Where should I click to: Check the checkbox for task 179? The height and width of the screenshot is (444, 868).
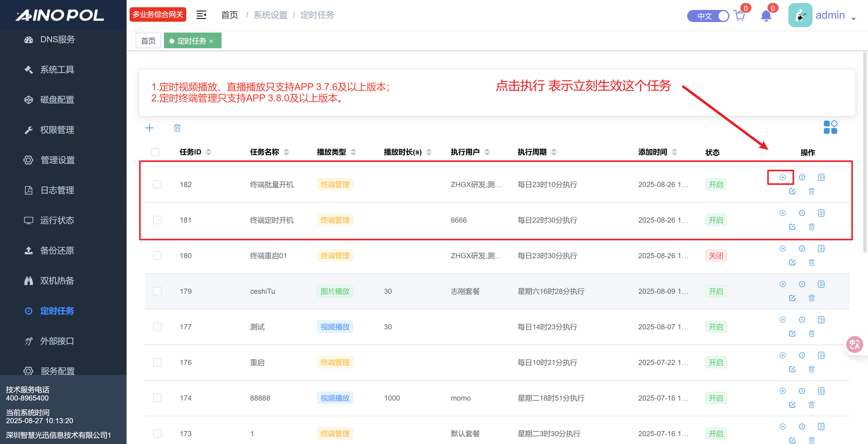[x=157, y=291]
